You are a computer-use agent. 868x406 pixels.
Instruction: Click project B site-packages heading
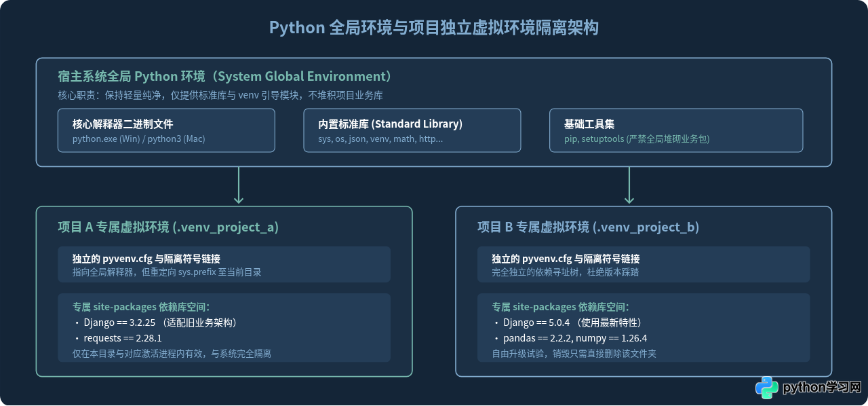(560, 307)
